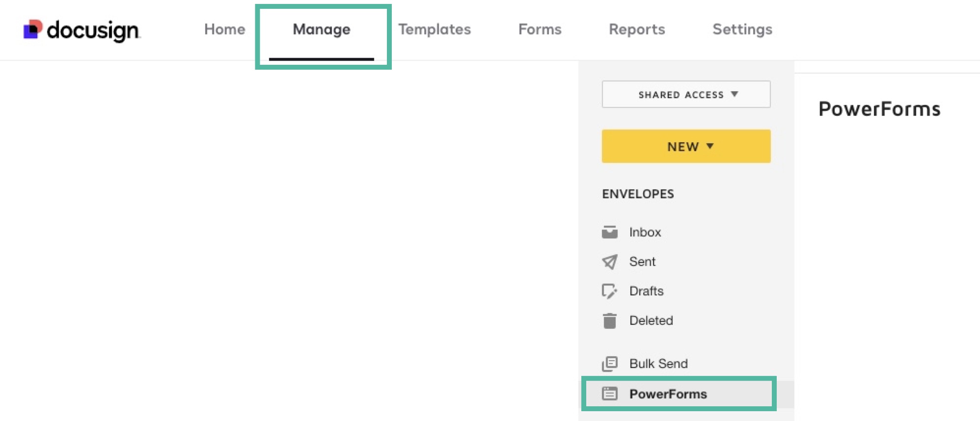Show Sent envelopes via the Sent label
The image size is (980, 421).
[642, 262]
